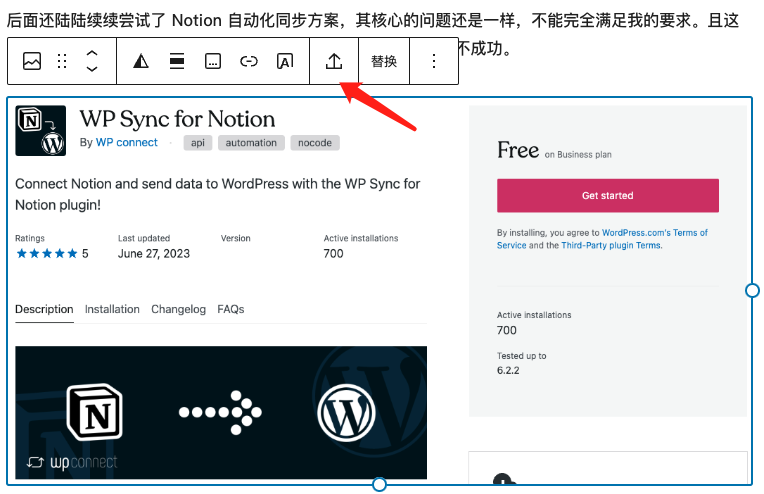
Task: Click the 替换 replace button
Action: coord(384,61)
